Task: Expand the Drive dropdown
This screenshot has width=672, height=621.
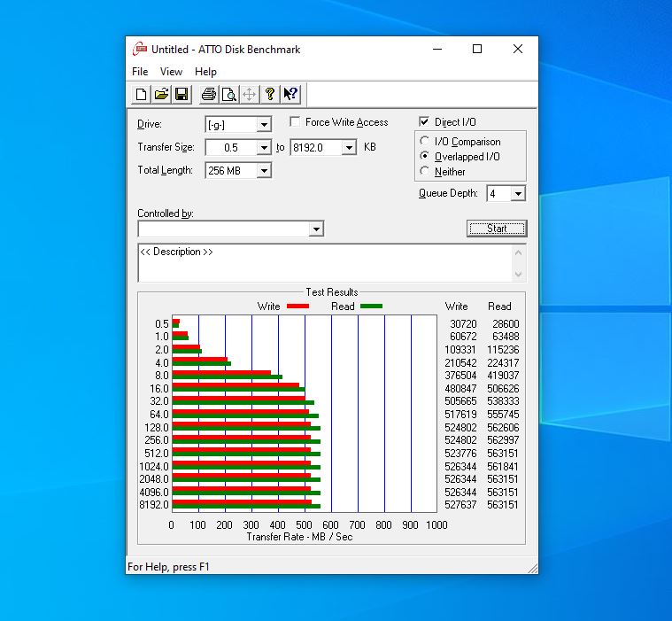Action: tap(264, 125)
